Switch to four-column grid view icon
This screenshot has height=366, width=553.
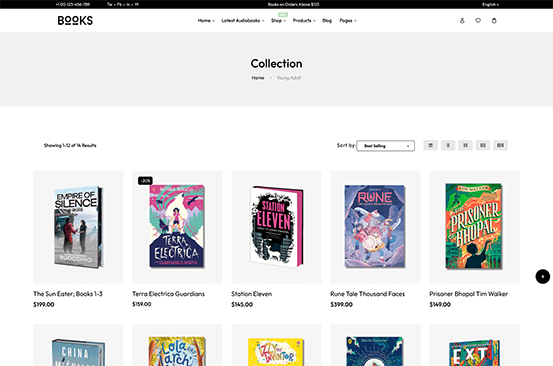coord(500,145)
